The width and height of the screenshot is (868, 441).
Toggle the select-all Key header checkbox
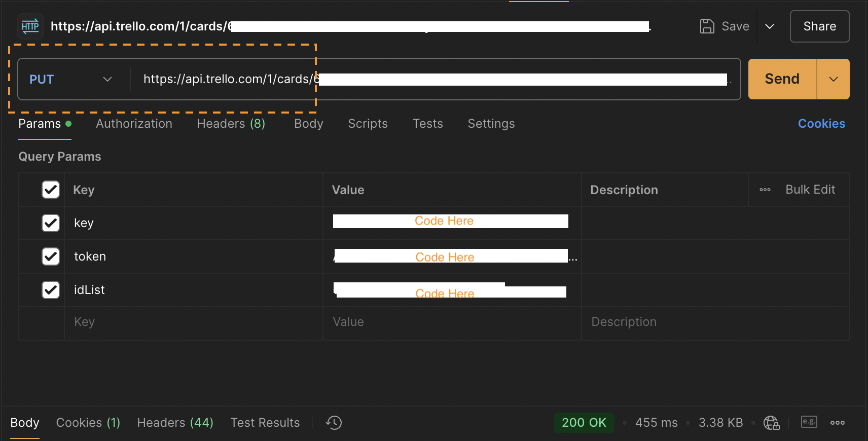[x=51, y=190]
